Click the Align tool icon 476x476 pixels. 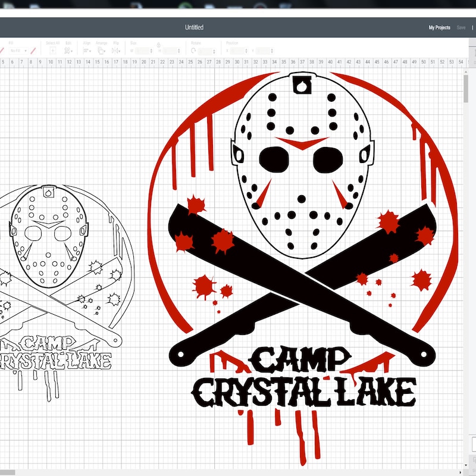click(85, 49)
